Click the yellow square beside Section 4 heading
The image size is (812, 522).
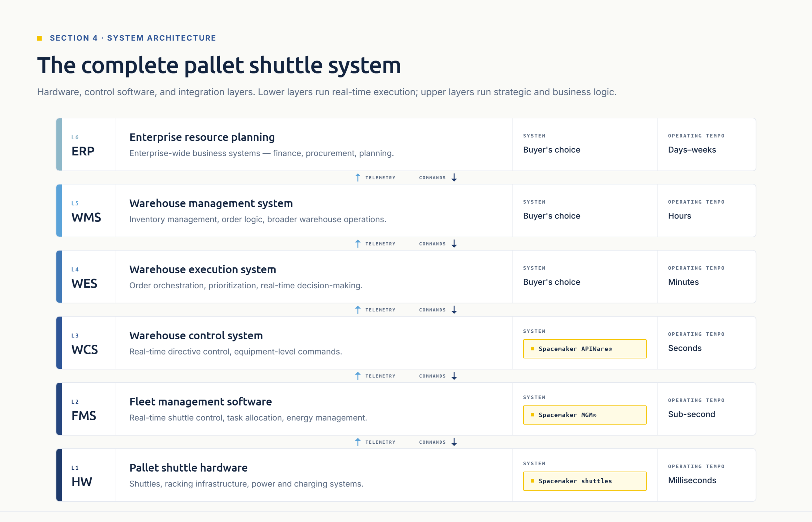pyautogui.click(x=39, y=38)
